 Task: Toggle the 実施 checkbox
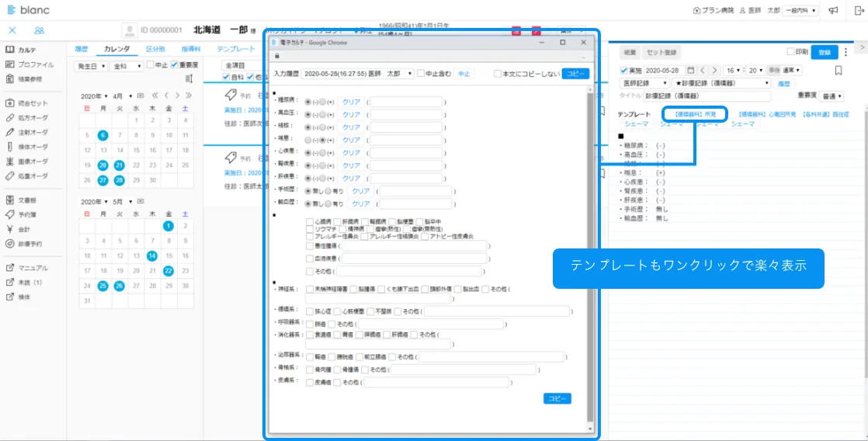624,71
